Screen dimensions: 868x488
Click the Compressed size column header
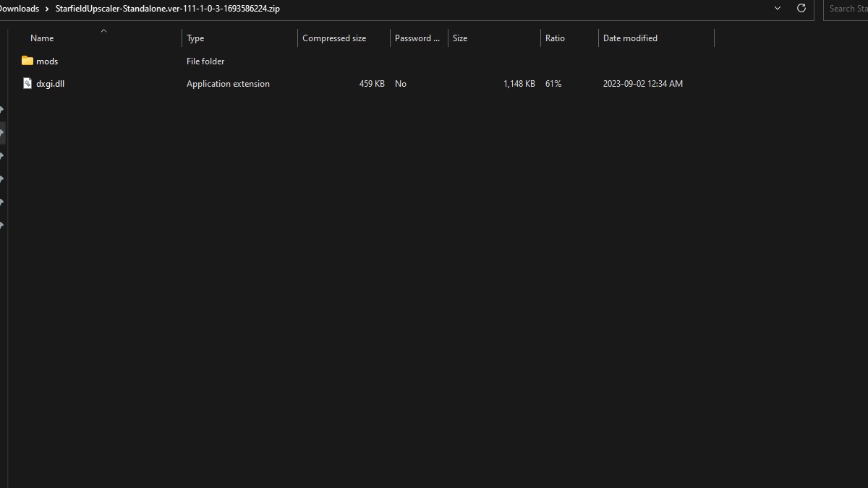(334, 38)
